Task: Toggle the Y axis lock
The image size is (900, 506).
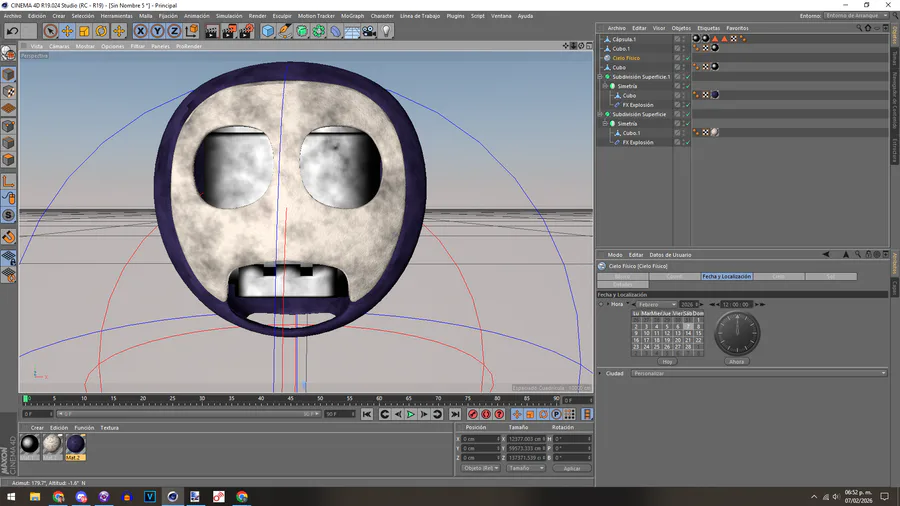Action: point(157,31)
